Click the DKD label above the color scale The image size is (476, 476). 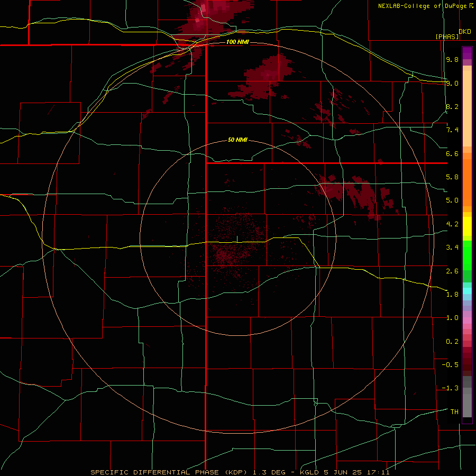click(465, 32)
